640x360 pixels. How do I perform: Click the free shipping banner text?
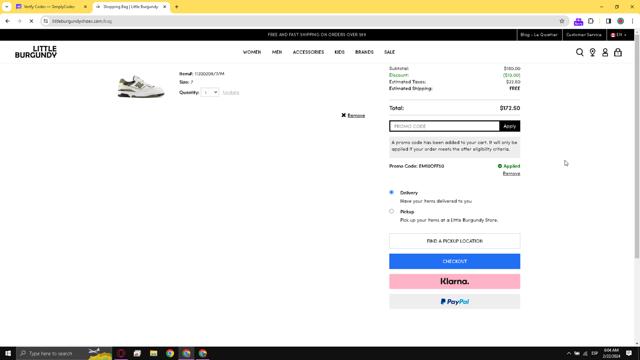click(x=317, y=35)
